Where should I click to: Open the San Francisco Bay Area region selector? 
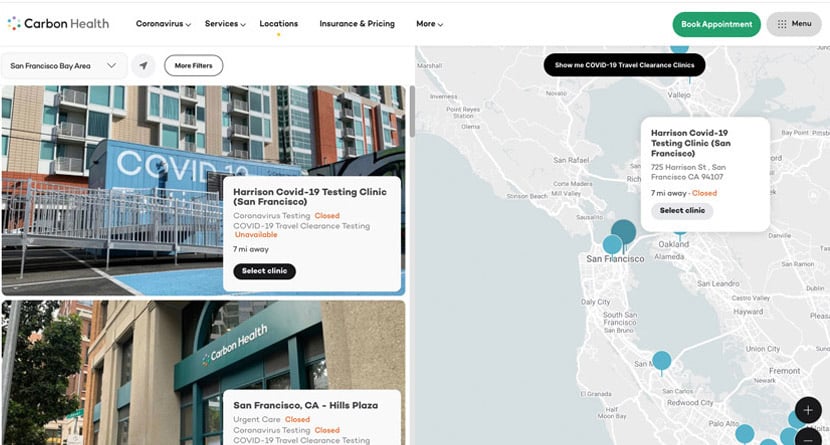(x=64, y=66)
